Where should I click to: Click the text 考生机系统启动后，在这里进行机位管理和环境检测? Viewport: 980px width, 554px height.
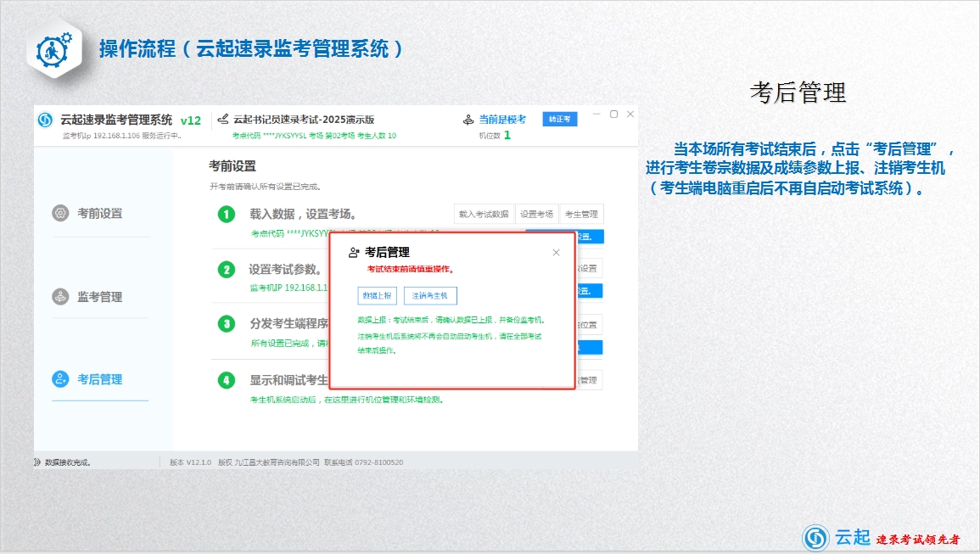click(347, 400)
